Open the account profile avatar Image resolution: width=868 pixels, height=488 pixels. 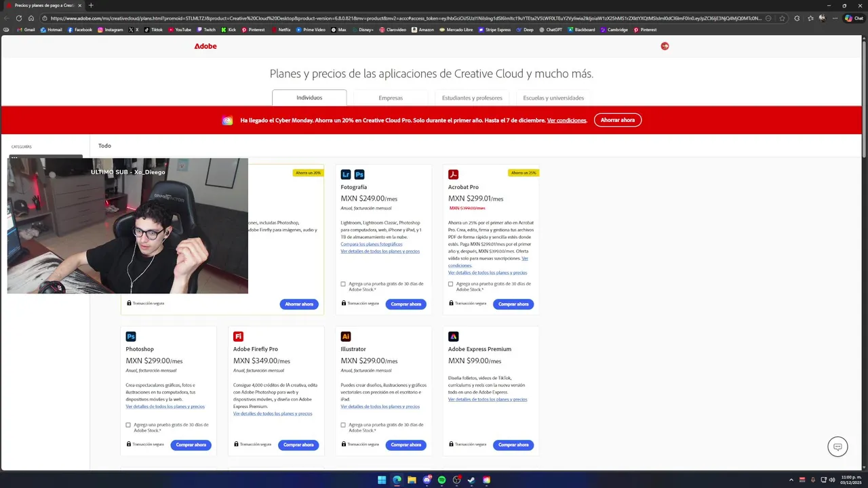[x=665, y=46]
